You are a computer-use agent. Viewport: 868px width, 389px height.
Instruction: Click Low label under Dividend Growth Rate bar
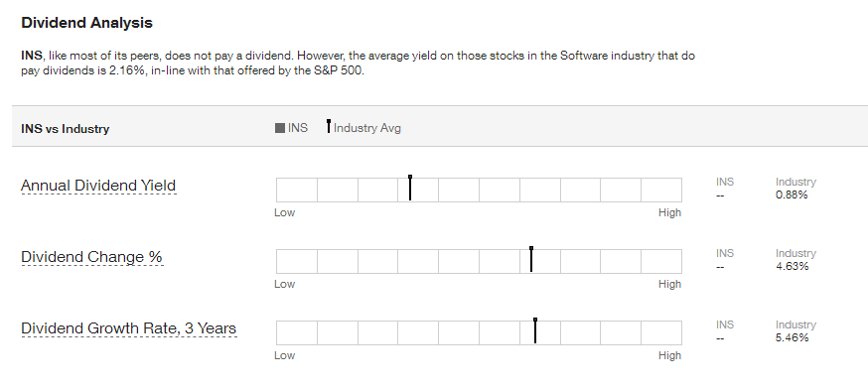pos(285,355)
